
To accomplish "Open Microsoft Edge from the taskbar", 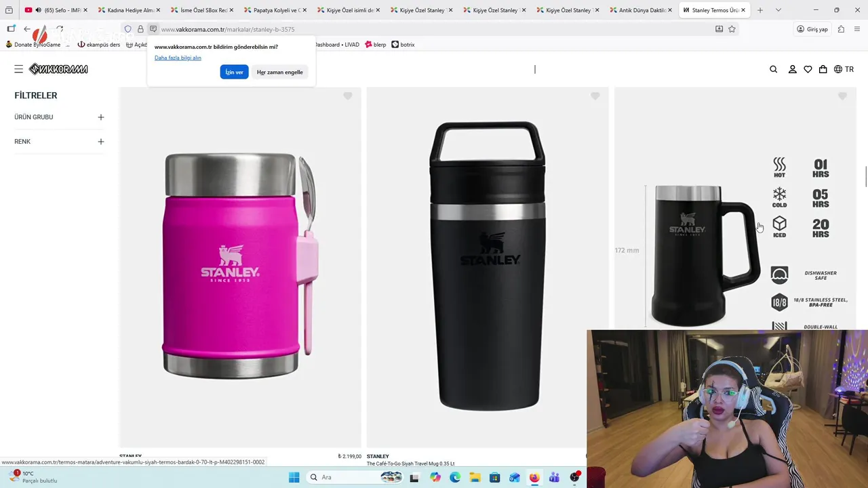I will [x=454, y=477].
